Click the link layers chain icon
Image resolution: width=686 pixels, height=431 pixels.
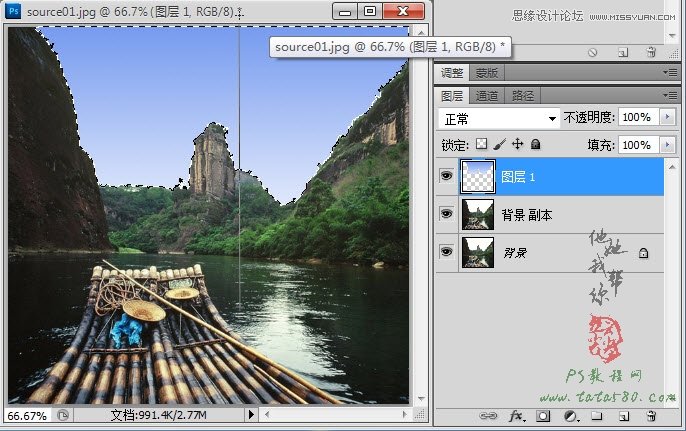pos(488,416)
